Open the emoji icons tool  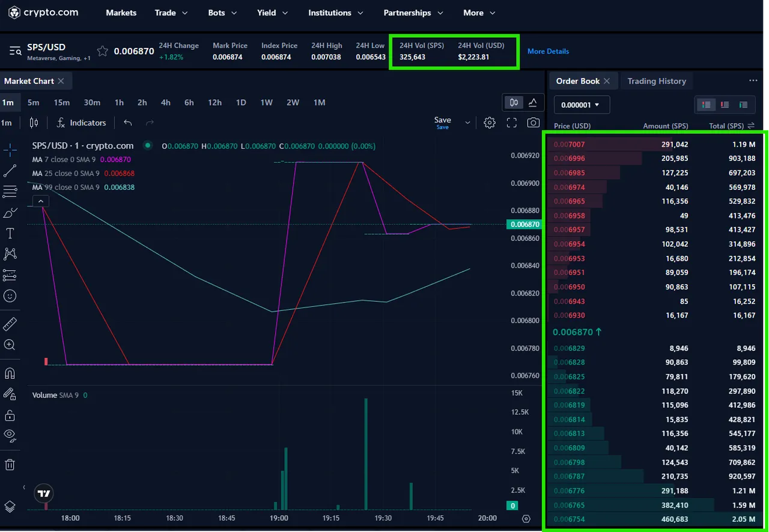[x=10, y=296]
